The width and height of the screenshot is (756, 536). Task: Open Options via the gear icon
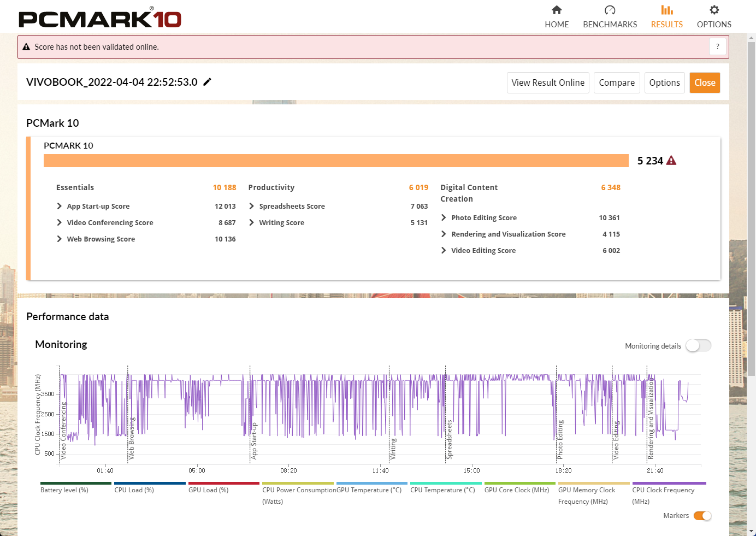714,10
